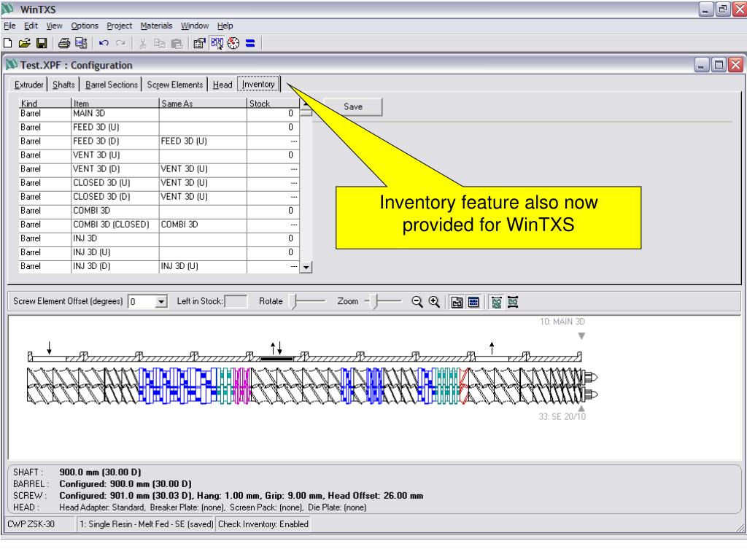This screenshot has width=747, height=560.
Task: Open the Materials menu
Action: click(156, 26)
